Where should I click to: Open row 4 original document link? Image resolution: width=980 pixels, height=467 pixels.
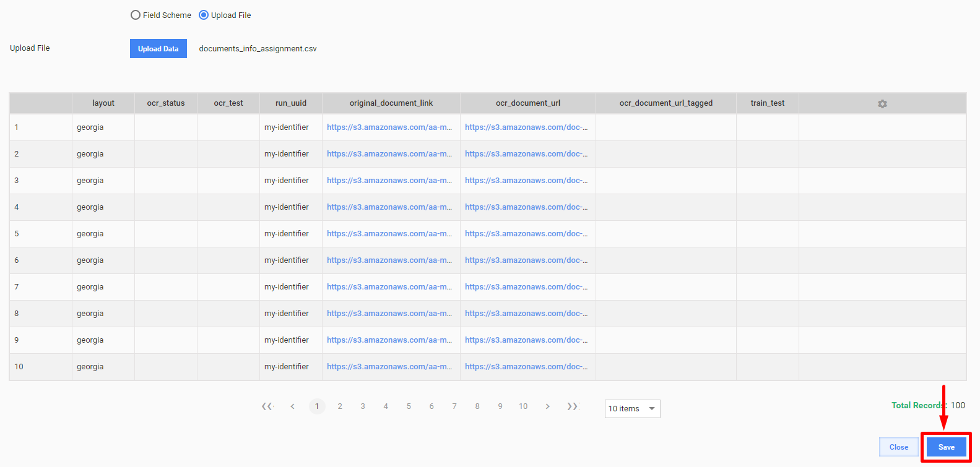tap(389, 207)
